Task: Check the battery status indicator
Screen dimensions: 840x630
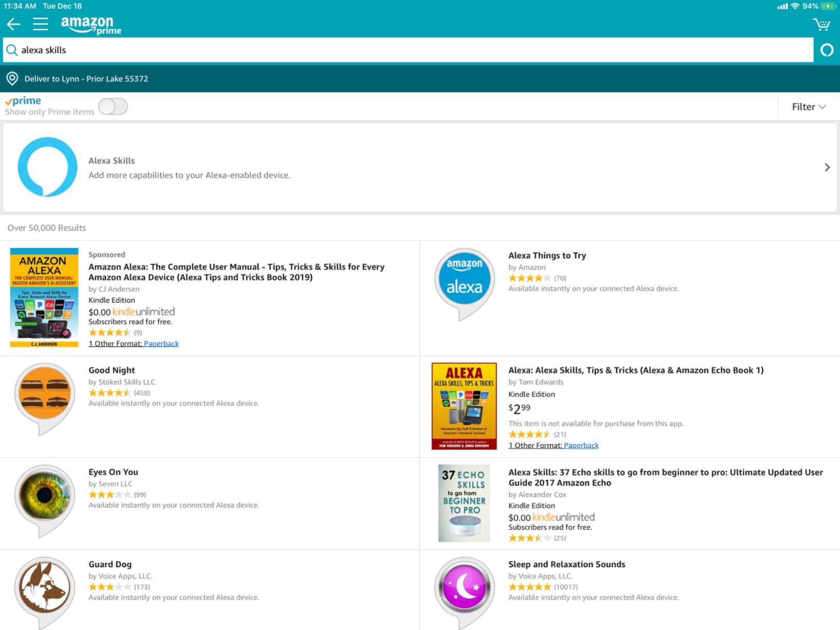Action: [x=824, y=6]
